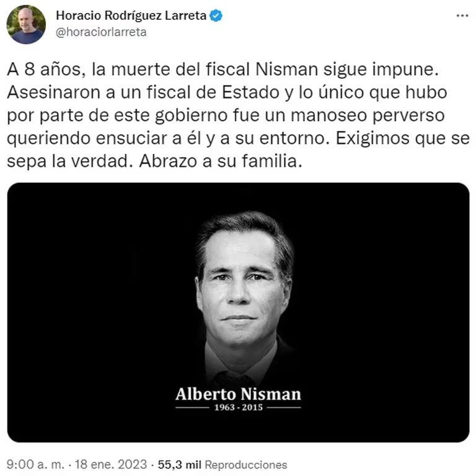Click the line starting 'por parte de este gobierno'
Screen dimensions: 476x476
point(226,115)
